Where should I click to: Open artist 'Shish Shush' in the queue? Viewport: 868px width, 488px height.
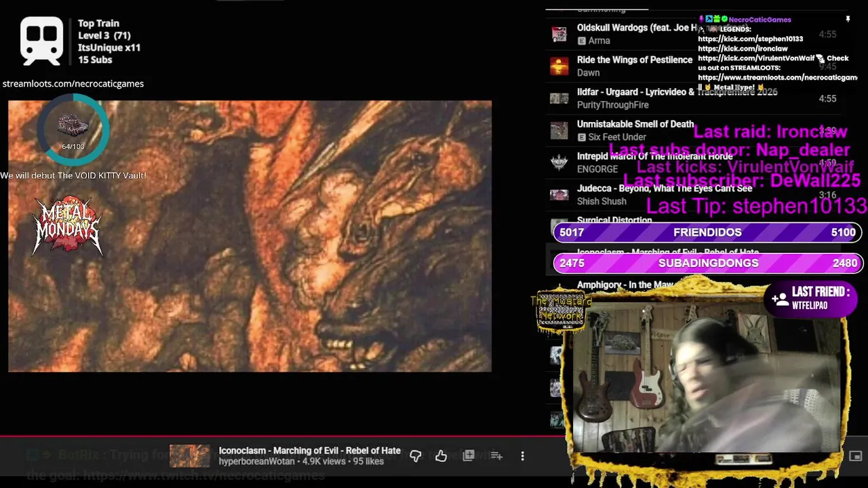tap(601, 201)
